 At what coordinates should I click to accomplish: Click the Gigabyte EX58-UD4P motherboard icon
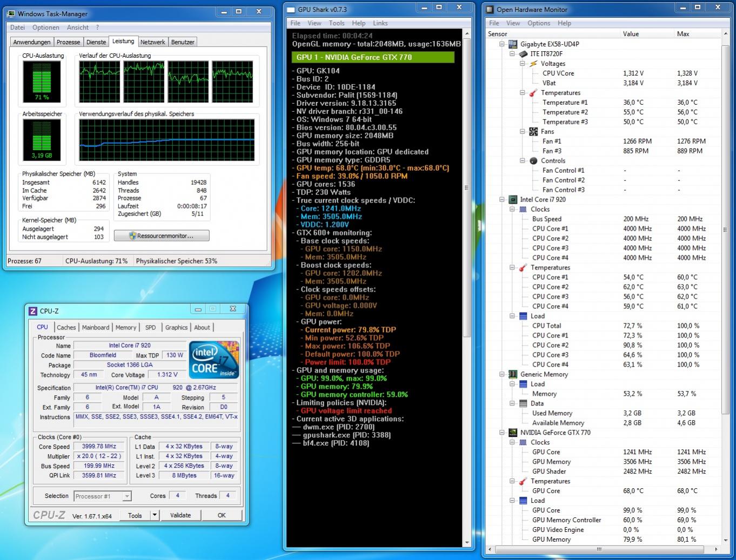click(x=513, y=44)
